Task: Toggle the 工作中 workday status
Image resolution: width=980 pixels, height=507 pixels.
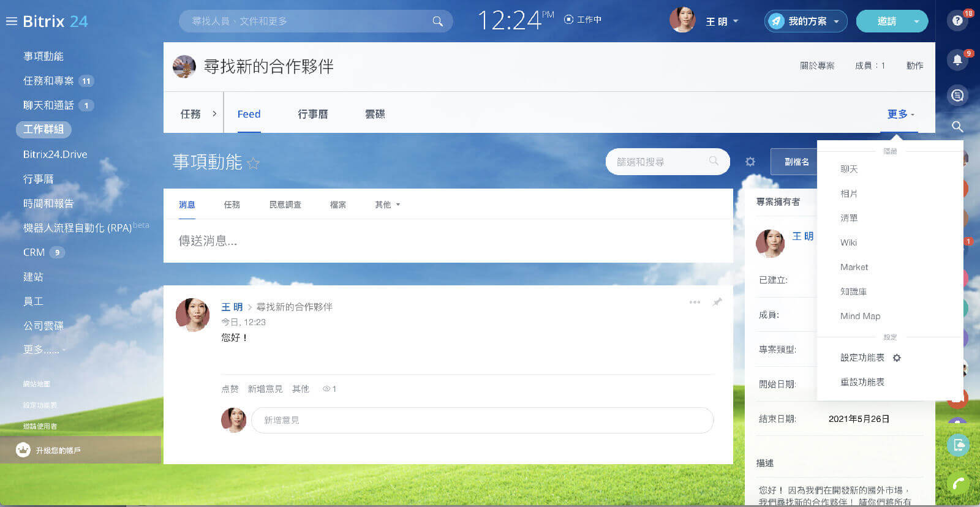Action: pos(582,20)
